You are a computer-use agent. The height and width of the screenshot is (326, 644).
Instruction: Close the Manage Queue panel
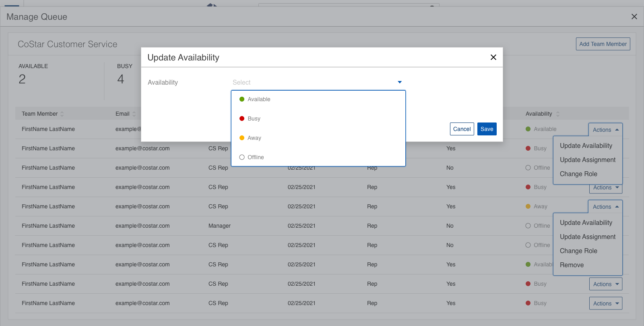[x=634, y=17]
